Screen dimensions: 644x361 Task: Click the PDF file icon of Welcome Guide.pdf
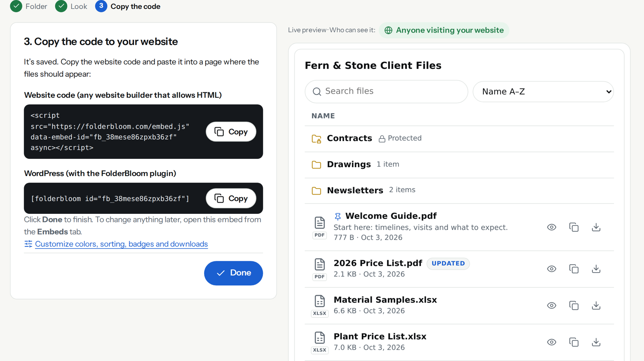(320, 227)
